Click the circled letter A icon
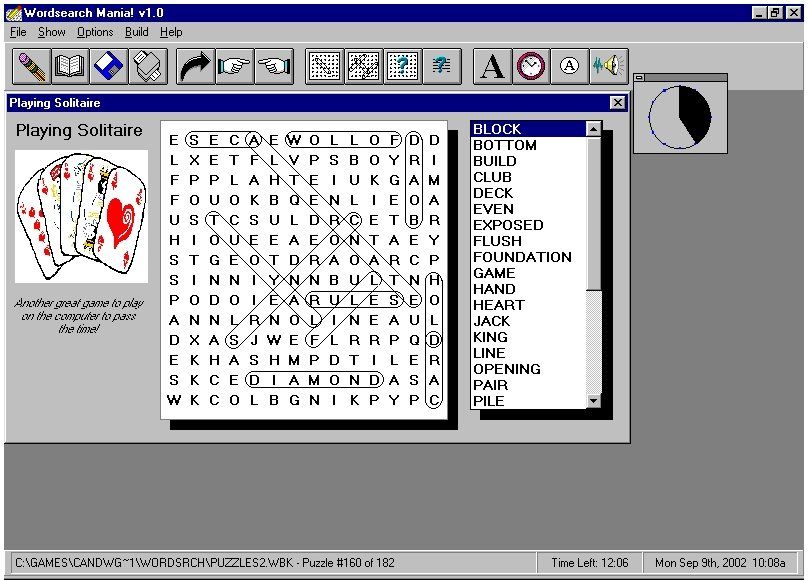 point(570,66)
